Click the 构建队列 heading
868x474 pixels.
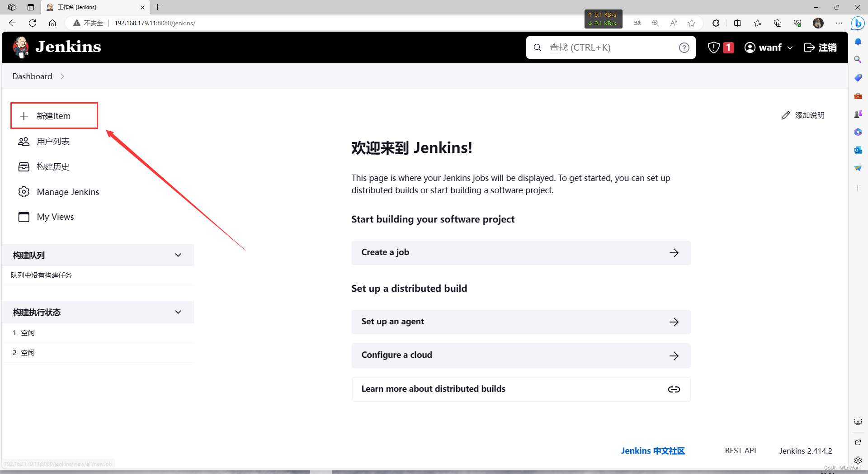pyautogui.click(x=29, y=256)
